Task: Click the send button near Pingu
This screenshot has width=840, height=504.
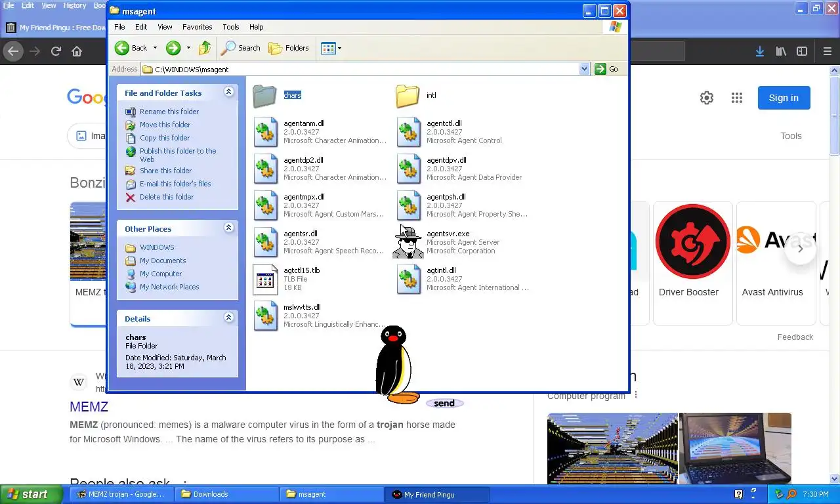Action: [444, 403]
